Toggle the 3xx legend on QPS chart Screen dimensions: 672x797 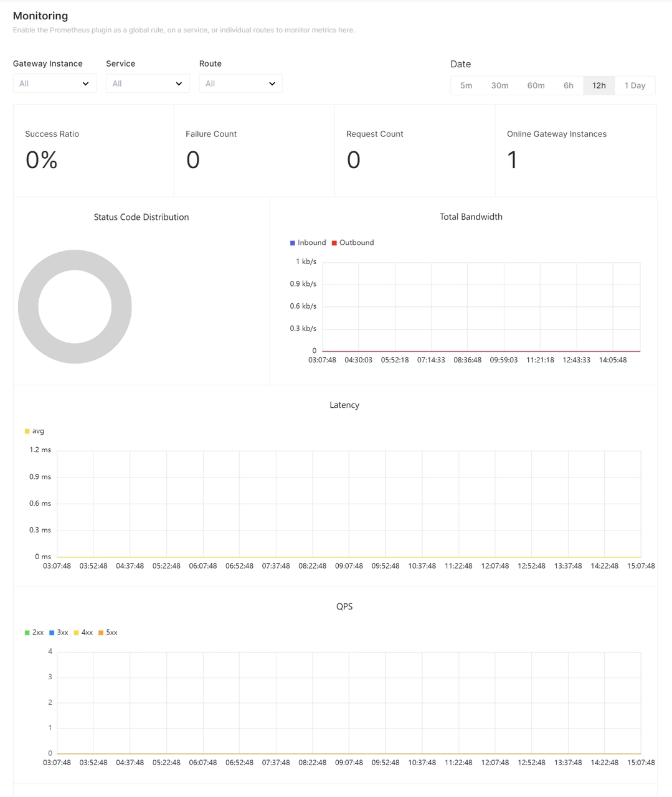(59, 632)
